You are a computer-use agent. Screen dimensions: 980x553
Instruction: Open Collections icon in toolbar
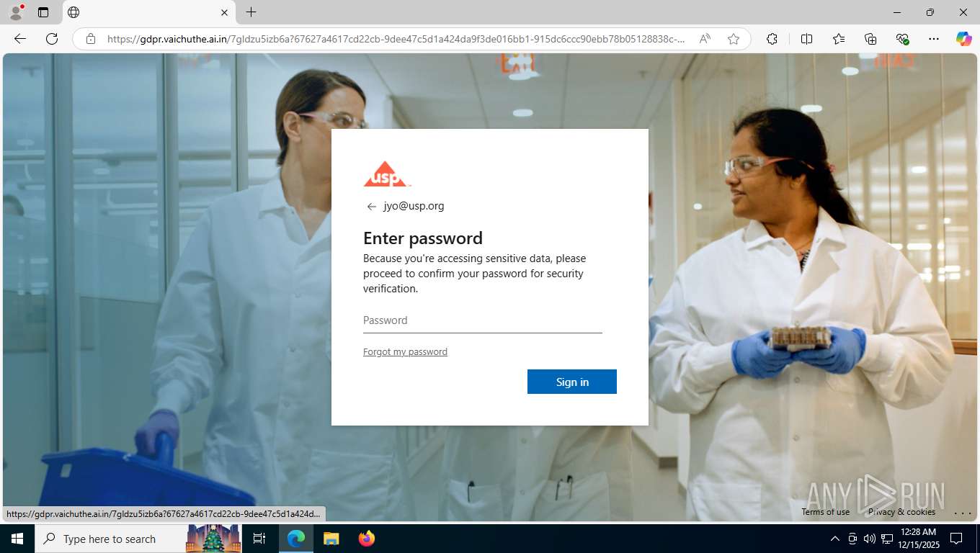pyautogui.click(x=870, y=39)
